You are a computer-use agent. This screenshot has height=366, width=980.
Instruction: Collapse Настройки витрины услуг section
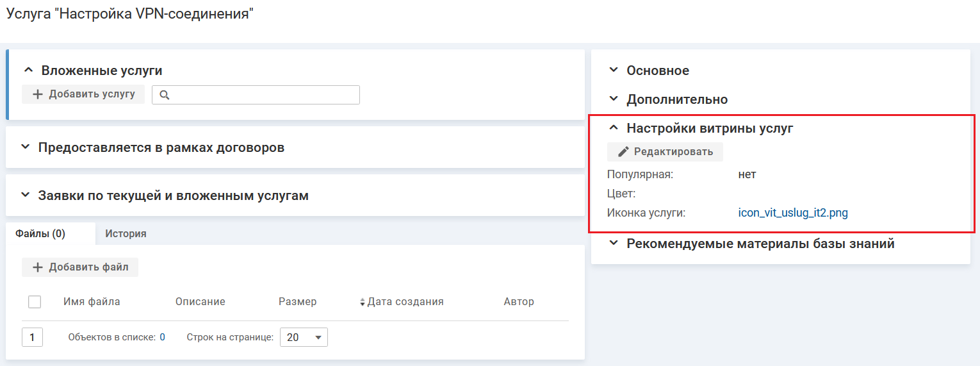tap(613, 128)
